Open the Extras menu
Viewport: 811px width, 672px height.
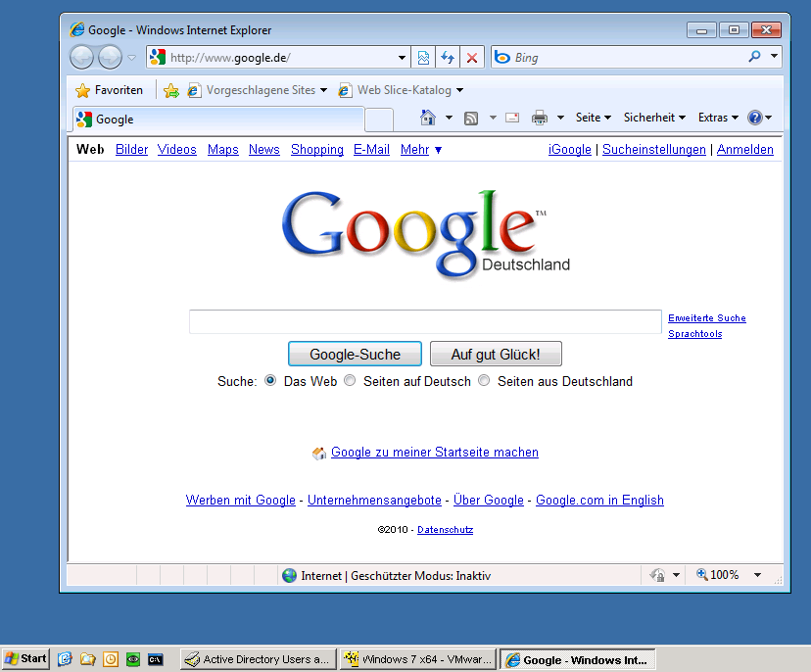click(718, 118)
